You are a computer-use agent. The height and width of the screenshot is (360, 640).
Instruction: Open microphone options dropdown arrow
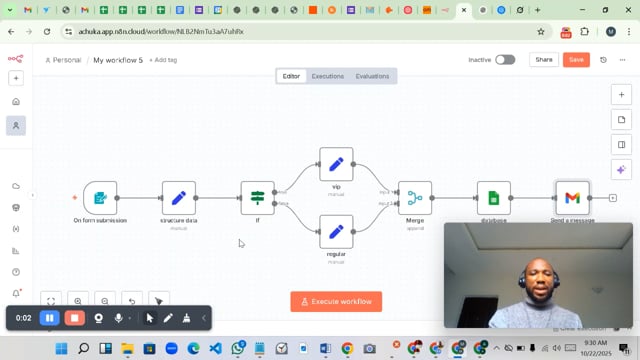[130, 318]
